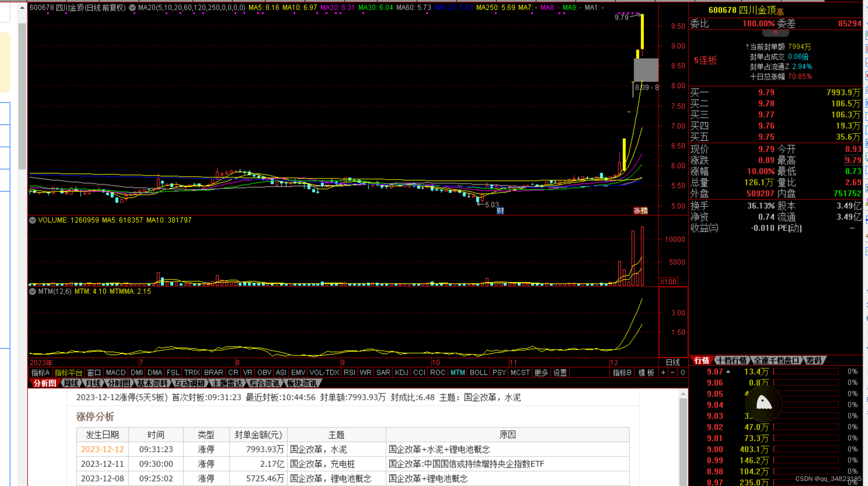Open the 日线 period selector
This screenshot has width=868, height=486.
click(673, 362)
